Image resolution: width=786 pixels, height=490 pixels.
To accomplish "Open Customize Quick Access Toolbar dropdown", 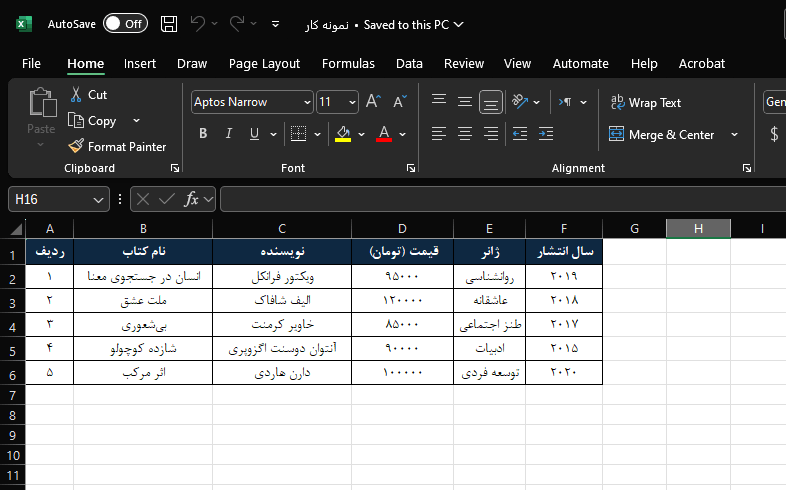I will pos(275,24).
